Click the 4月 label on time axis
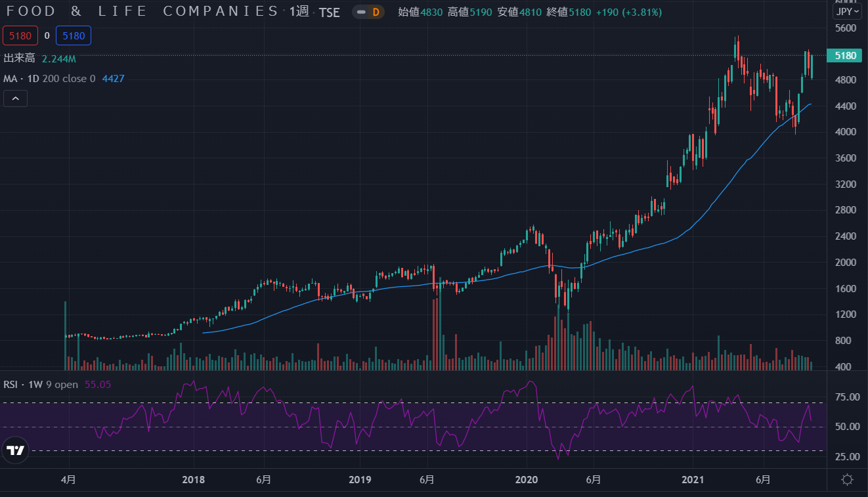Image resolution: width=868 pixels, height=497 pixels. [x=68, y=480]
